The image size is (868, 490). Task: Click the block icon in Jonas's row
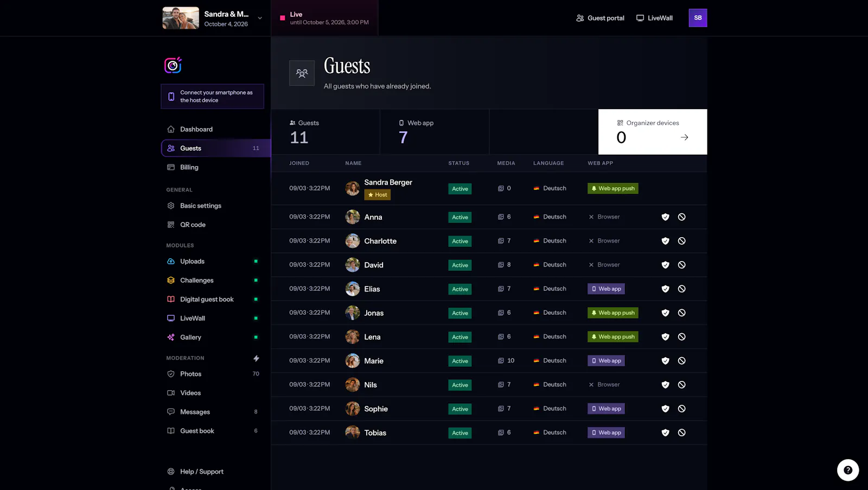(x=682, y=313)
